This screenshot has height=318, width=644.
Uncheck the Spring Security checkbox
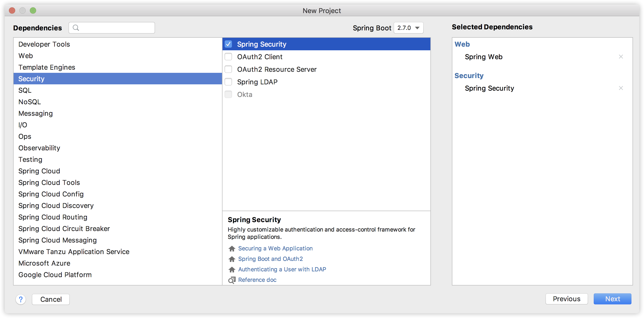pos(228,44)
